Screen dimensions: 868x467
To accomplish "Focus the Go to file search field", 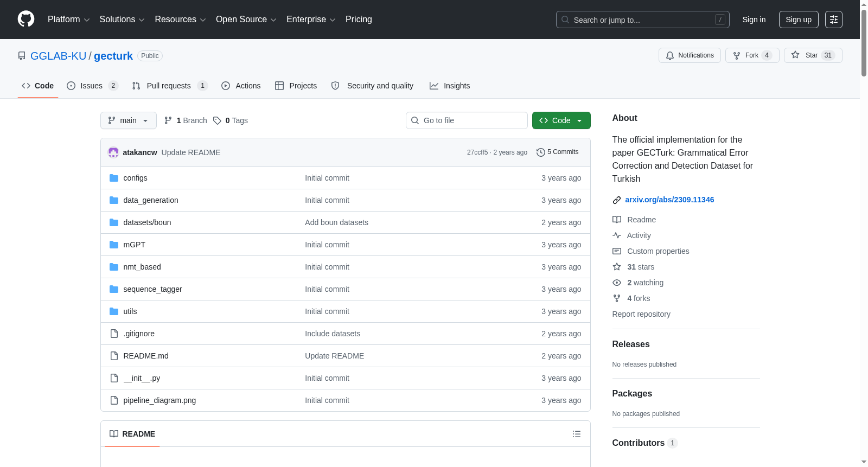I will [467, 120].
